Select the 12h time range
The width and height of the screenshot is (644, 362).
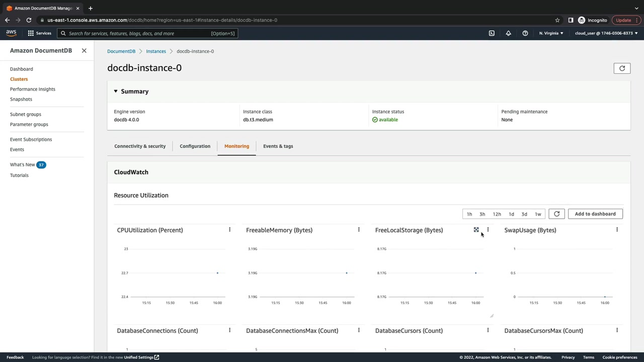[x=497, y=214]
